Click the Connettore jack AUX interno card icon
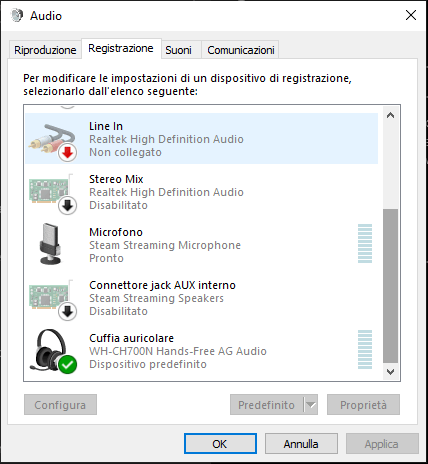The height and width of the screenshot is (464, 428). (x=52, y=299)
